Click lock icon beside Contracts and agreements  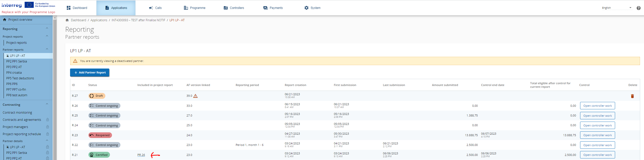pyautogui.click(x=47, y=120)
